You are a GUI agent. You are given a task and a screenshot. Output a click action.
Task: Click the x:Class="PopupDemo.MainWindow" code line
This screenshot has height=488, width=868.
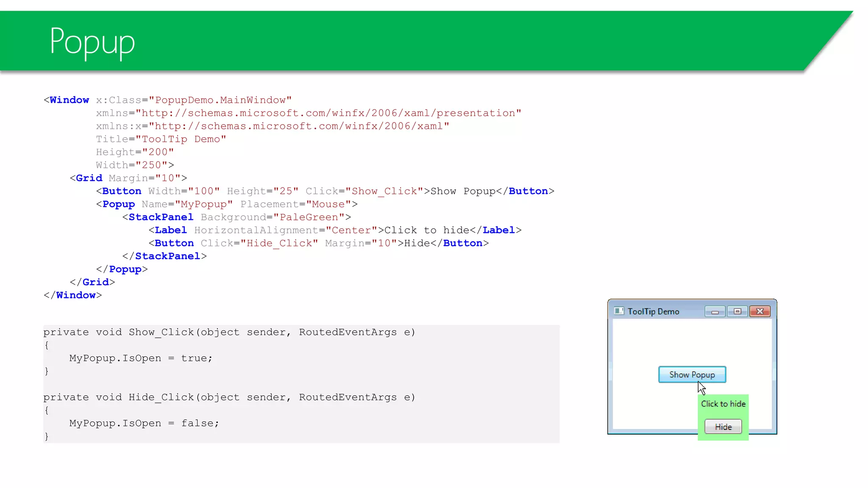168,100
